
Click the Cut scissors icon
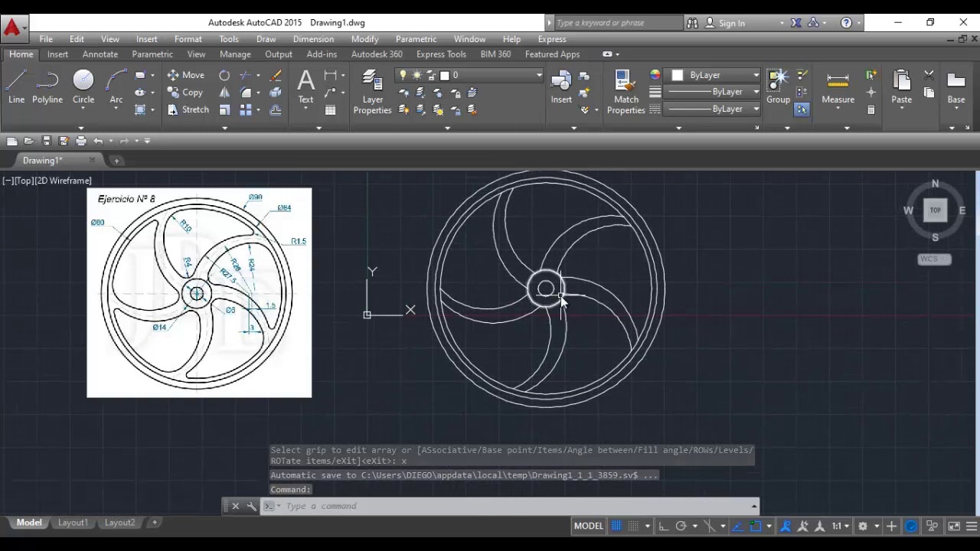[929, 75]
